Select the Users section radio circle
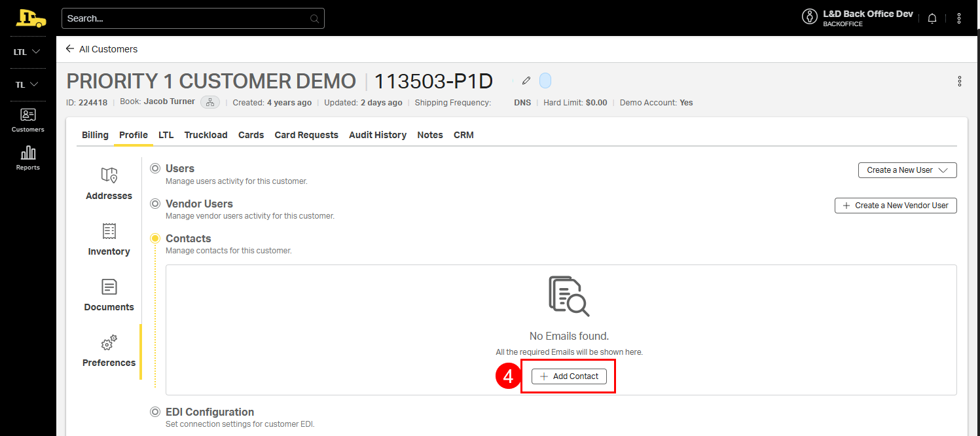 point(155,168)
